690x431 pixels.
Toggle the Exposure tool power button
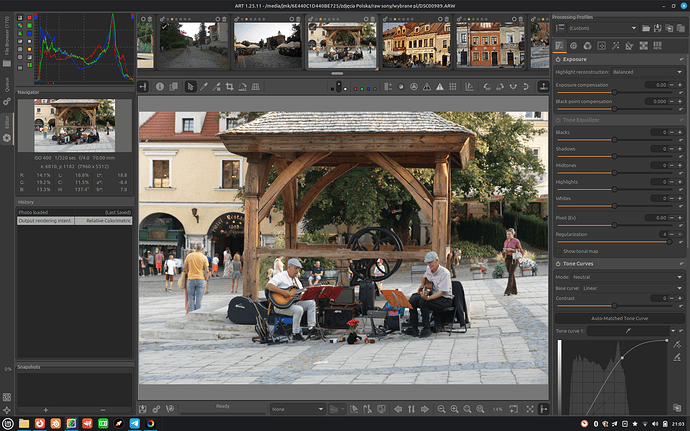(558, 59)
